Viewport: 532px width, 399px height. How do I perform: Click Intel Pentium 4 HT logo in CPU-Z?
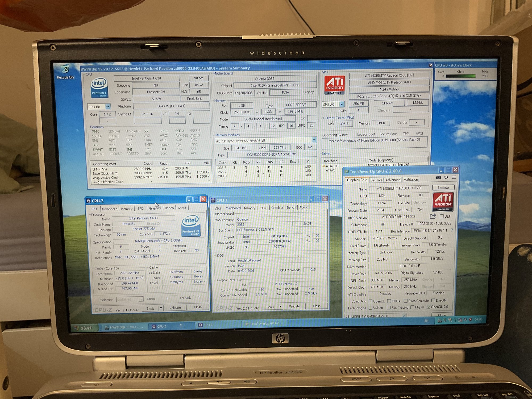click(x=190, y=226)
